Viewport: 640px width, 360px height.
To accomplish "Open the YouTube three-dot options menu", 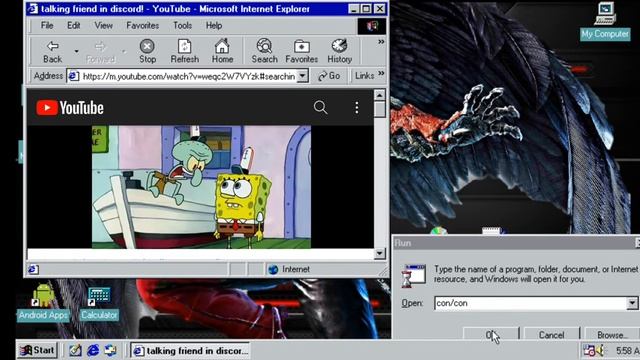I will point(356,107).
